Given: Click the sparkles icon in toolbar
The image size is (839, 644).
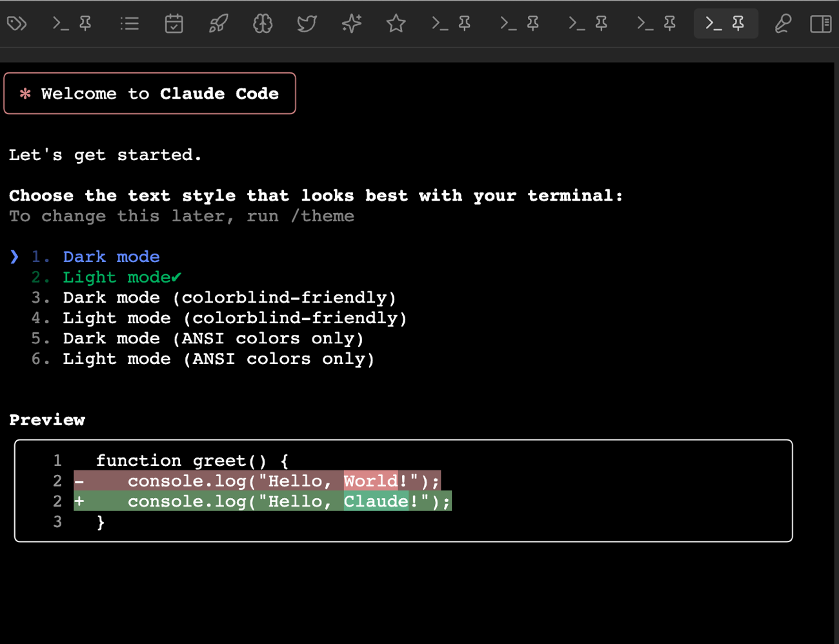Looking at the screenshot, I should [351, 24].
